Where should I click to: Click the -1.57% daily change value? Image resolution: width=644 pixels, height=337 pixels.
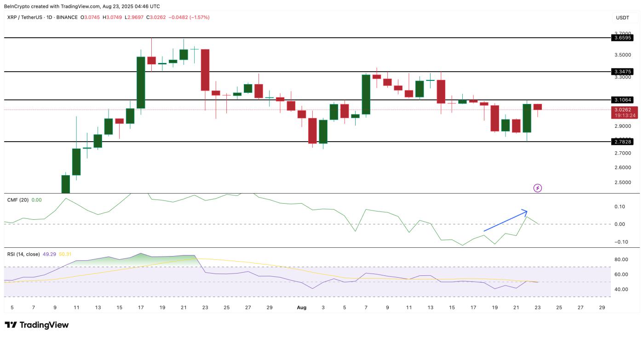[x=198, y=18]
